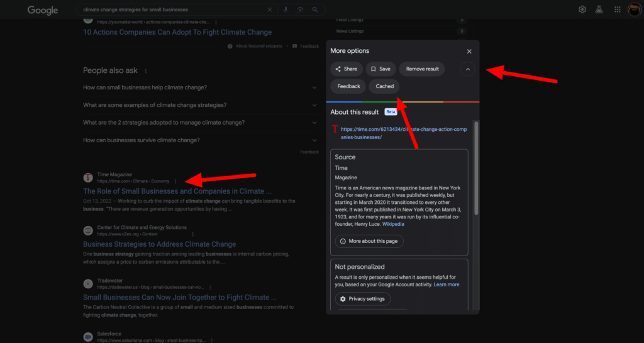The image size is (644, 343).
Task: Expand 'How can small businesses help climate change?'
Action: 201,87
